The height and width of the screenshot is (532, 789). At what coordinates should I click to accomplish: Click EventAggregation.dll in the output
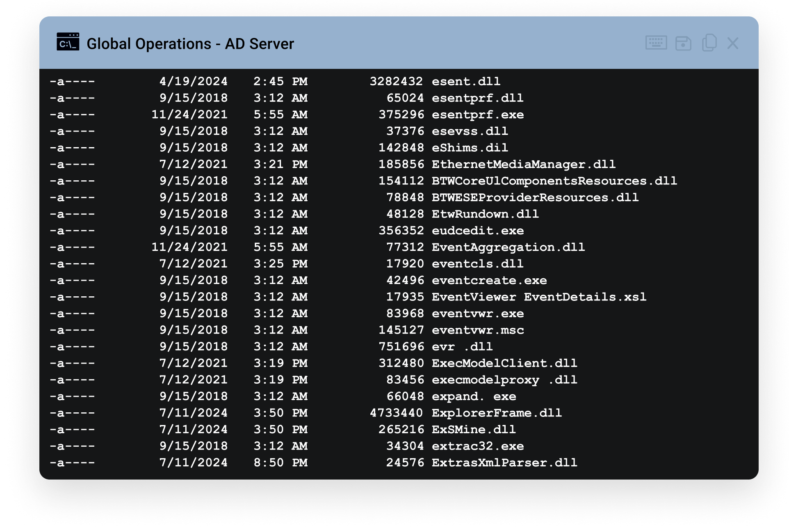[508, 247]
